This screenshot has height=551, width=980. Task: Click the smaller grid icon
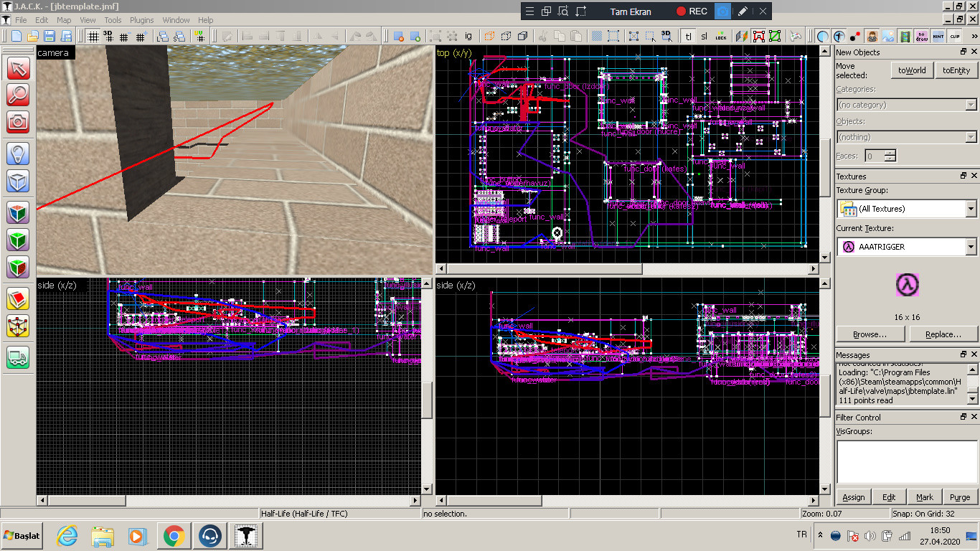(x=125, y=36)
